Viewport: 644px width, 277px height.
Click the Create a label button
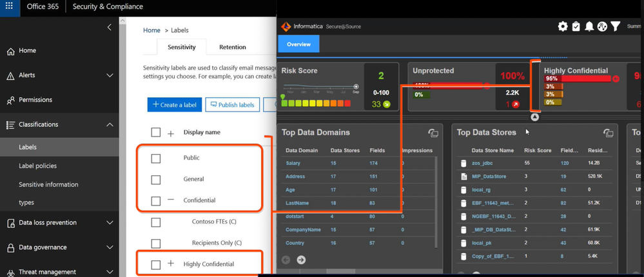(x=174, y=104)
